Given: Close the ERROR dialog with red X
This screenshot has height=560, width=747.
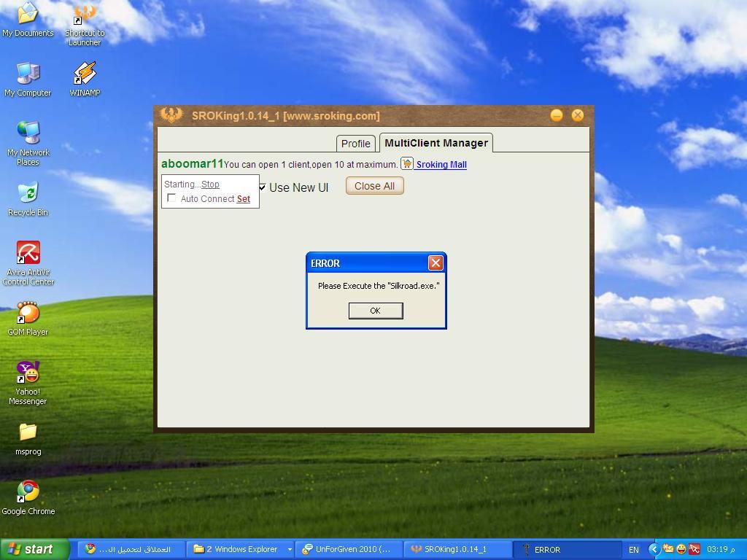Looking at the screenshot, I should click(x=436, y=262).
